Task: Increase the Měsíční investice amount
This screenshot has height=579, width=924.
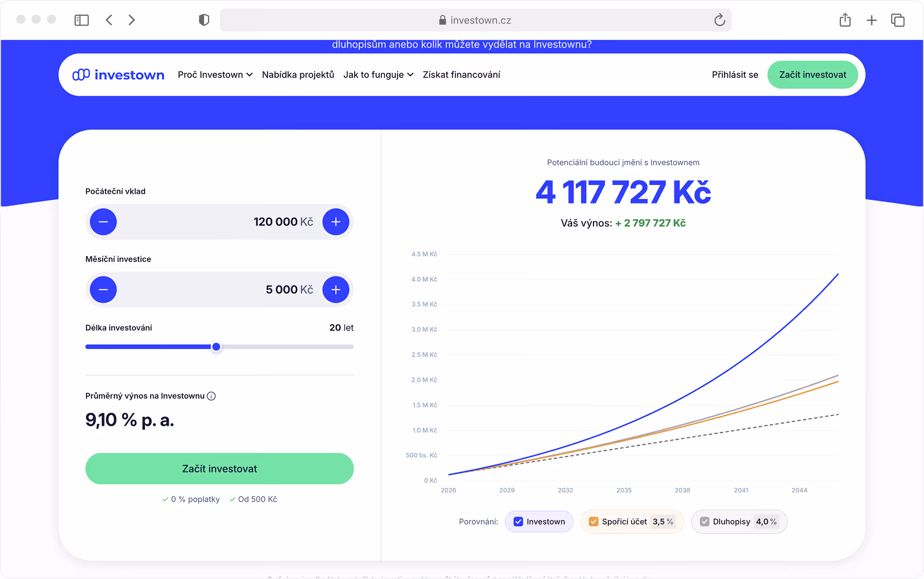Action: tap(336, 289)
